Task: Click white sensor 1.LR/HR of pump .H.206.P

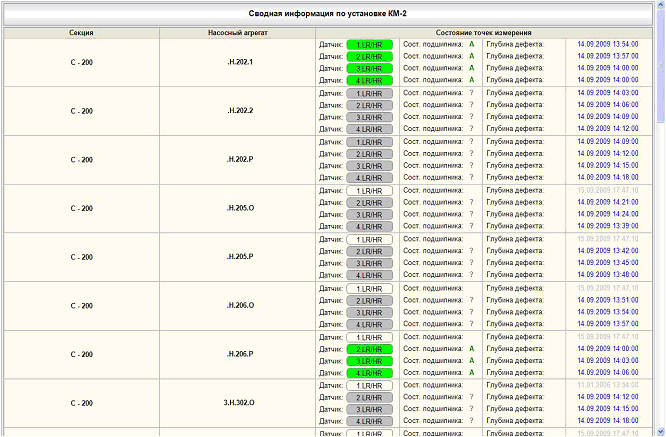Action: point(369,338)
